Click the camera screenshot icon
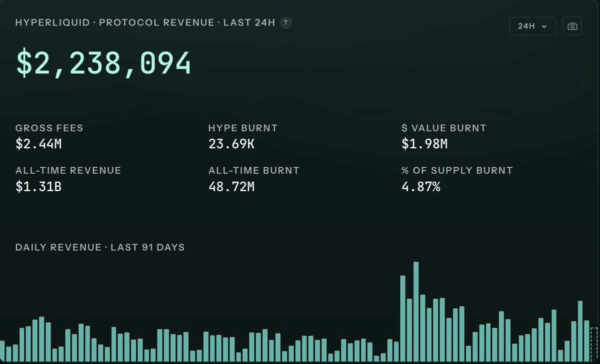The width and height of the screenshot is (600, 364). point(572,26)
